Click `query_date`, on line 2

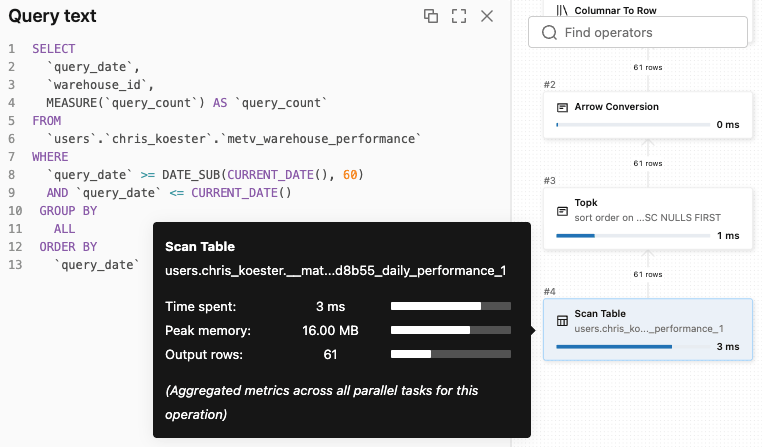tap(93, 67)
